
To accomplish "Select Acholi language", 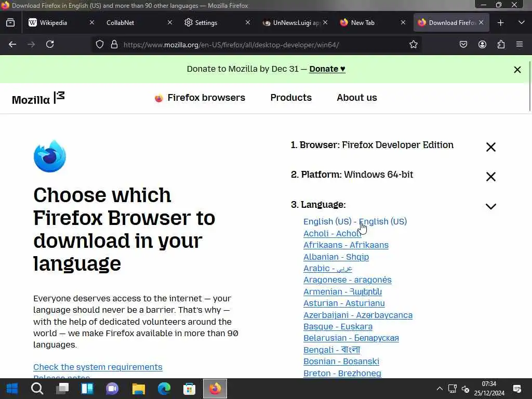I will [x=332, y=233].
